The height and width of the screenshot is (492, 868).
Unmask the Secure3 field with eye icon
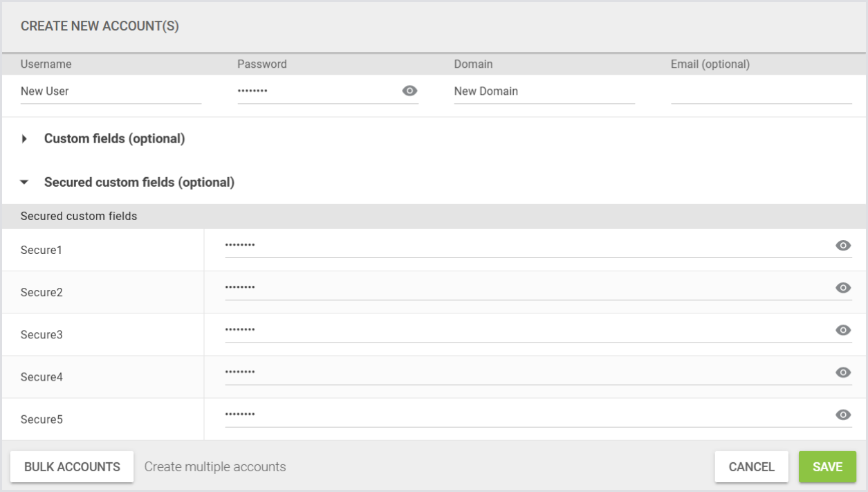coord(842,330)
